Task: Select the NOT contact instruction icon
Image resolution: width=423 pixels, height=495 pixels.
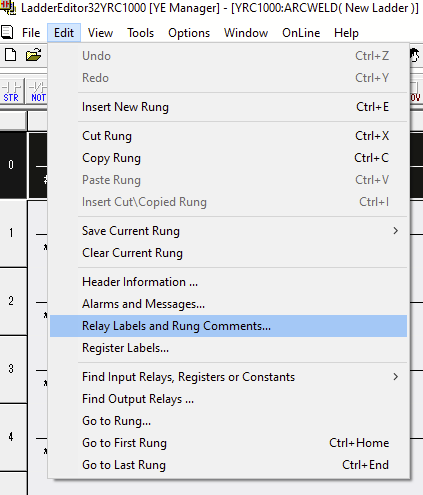Action: (x=37, y=91)
